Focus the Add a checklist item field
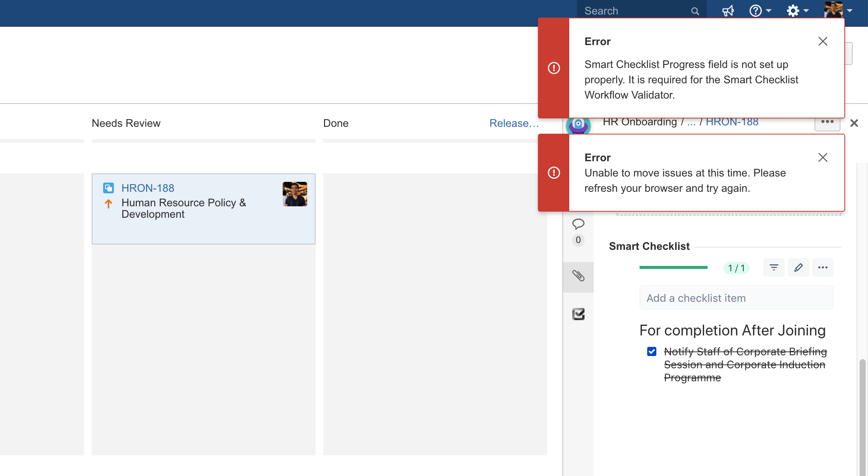 pos(737,298)
